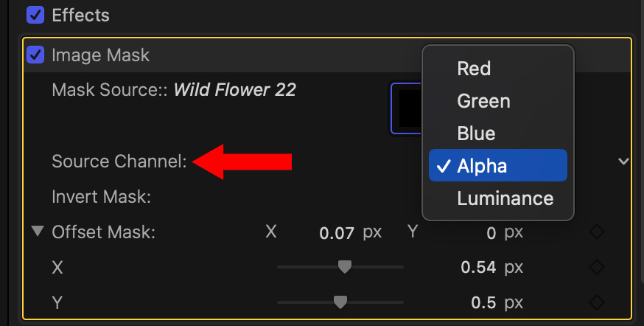Choose Green from the channel menu
The image size is (644, 326).
click(483, 101)
